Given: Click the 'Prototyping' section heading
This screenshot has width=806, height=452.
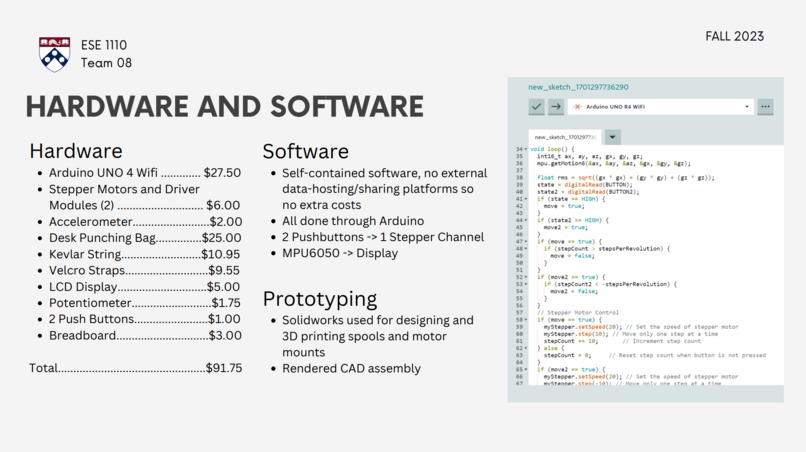Looking at the screenshot, I should 320,299.
